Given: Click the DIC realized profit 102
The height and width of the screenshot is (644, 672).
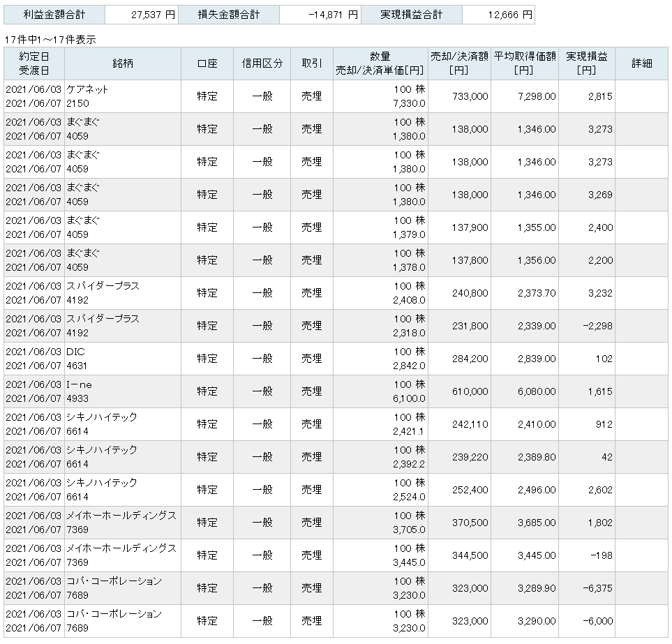Looking at the screenshot, I should 604,359.
